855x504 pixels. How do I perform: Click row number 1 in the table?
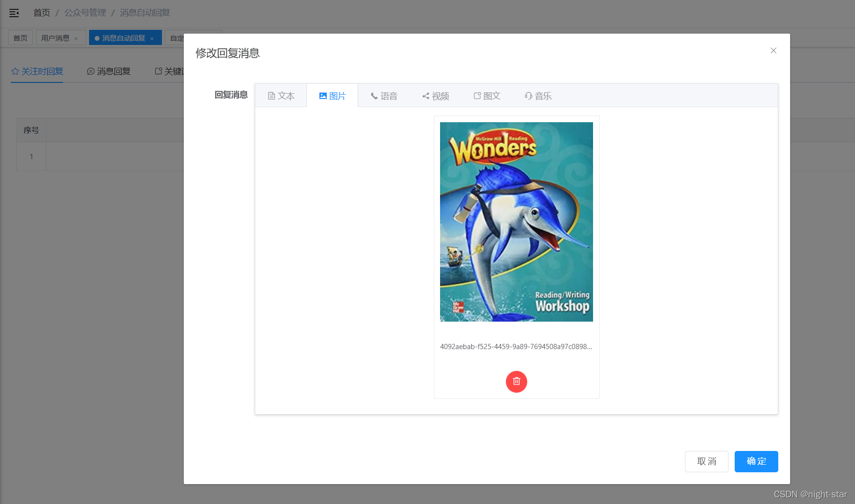[31, 156]
